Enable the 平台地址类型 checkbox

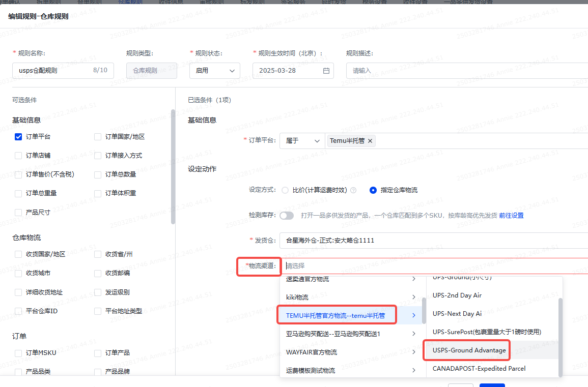[x=98, y=311]
